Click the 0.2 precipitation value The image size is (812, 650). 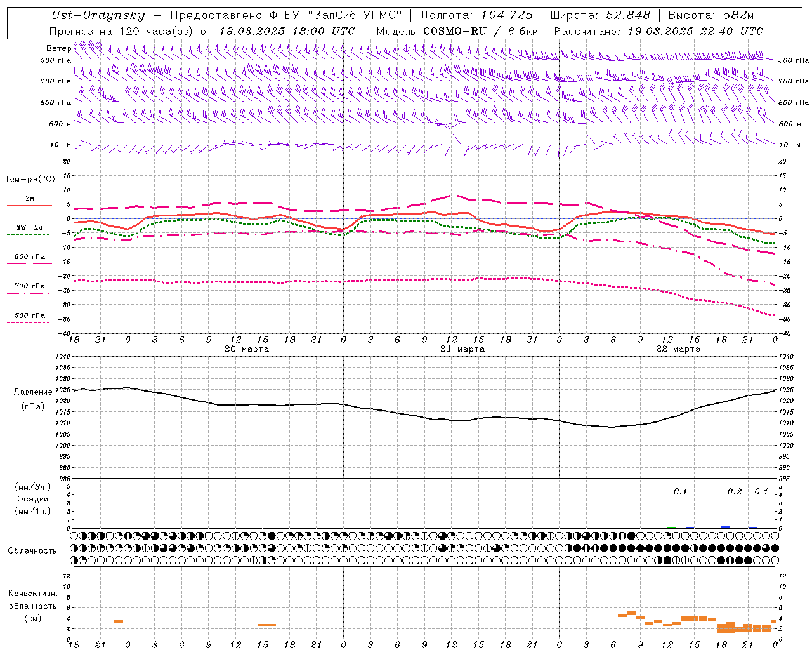[734, 492]
